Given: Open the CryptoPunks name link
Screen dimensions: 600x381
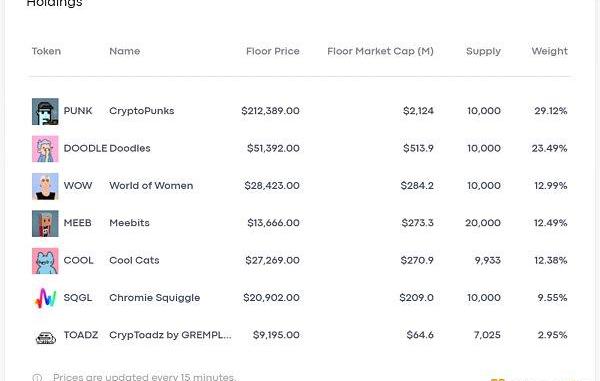Looking at the screenshot, I should point(142,111).
